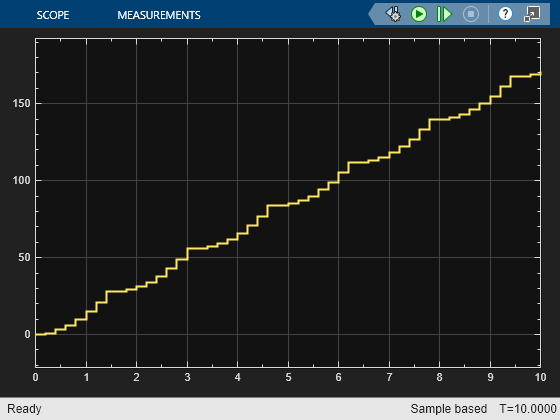Click the grayed-out Stop button
The width and height of the screenshot is (560, 420).
(x=471, y=14)
